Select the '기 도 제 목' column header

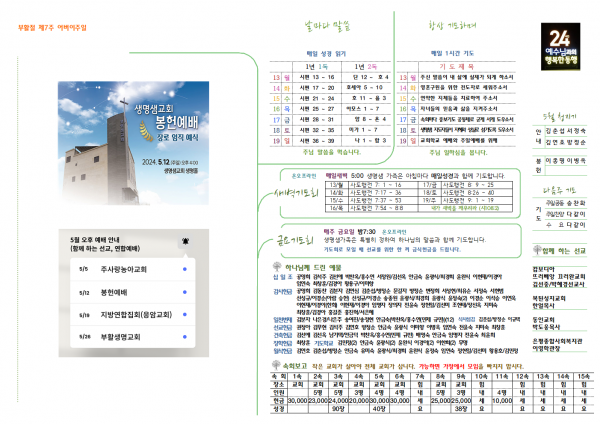pyautogui.click(x=457, y=66)
